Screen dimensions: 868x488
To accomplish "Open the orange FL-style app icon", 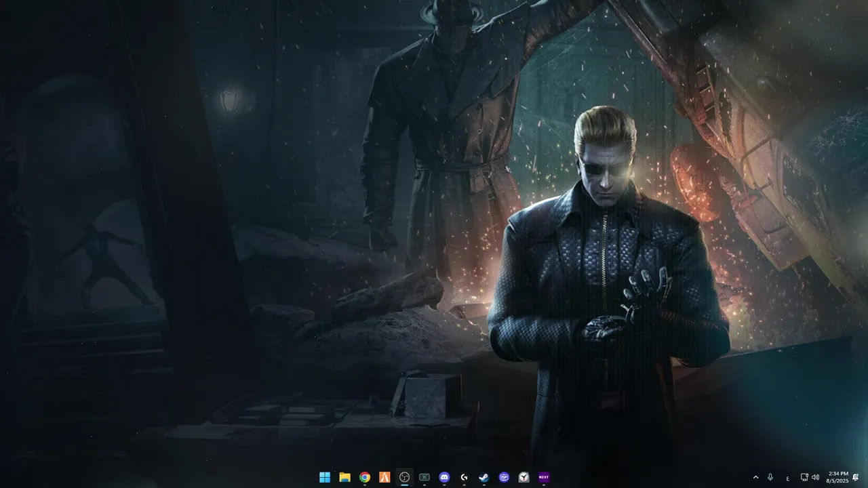I will point(384,477).
